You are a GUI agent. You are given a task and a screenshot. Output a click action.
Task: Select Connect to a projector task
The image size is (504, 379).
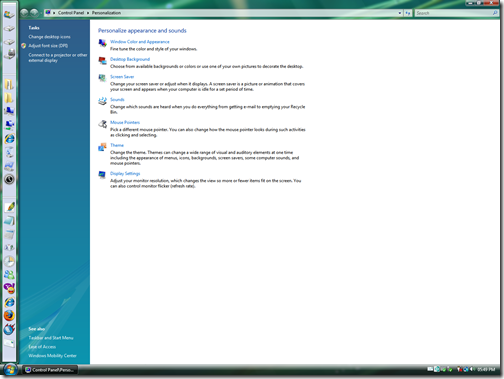(58, 58)
